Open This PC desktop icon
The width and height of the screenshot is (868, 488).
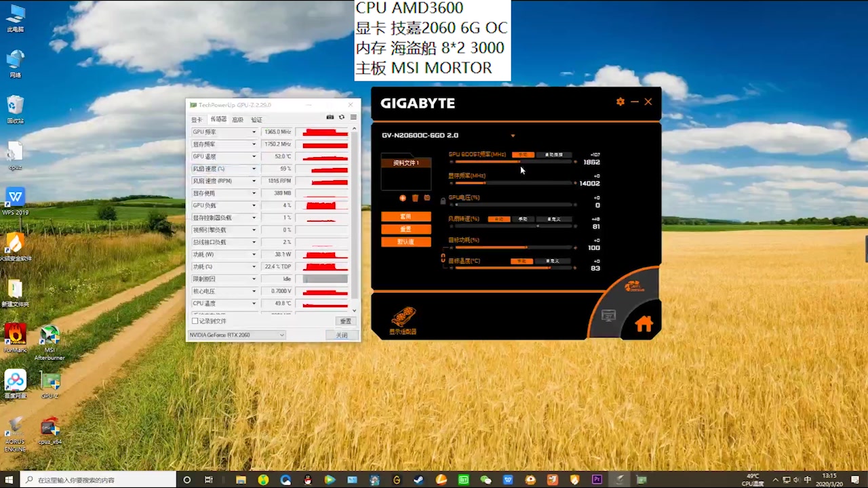pyautogui.click(x=15, y=18)
